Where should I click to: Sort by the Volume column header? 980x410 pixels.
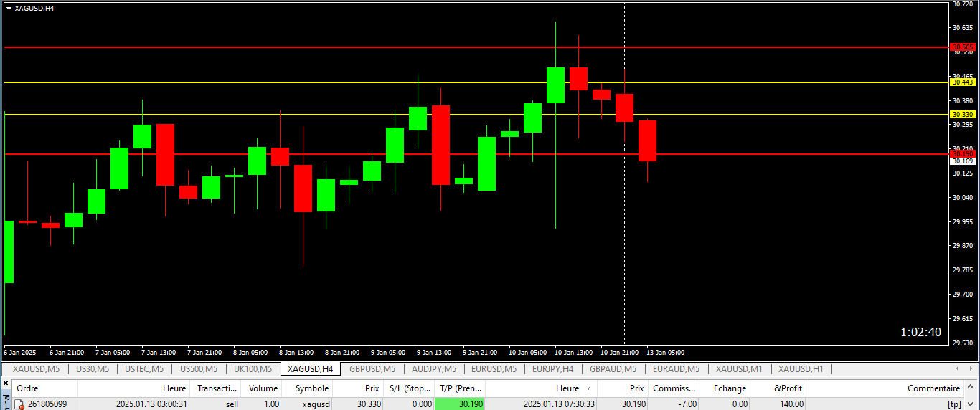point(261,388)
